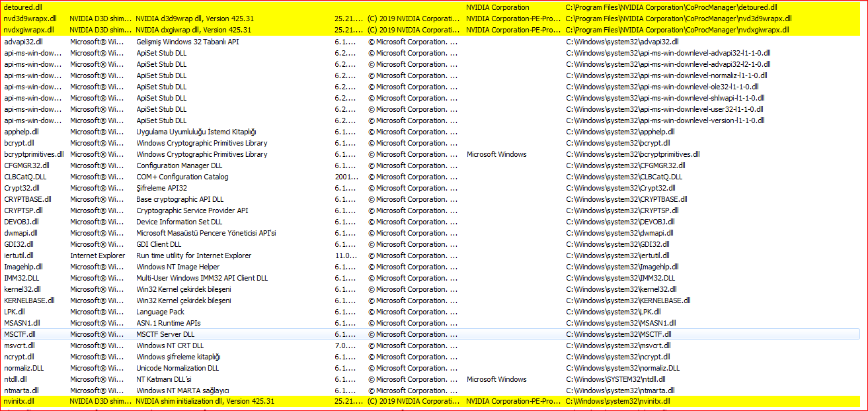Click the advapi32.dll name cell

(x=23, y=42)
